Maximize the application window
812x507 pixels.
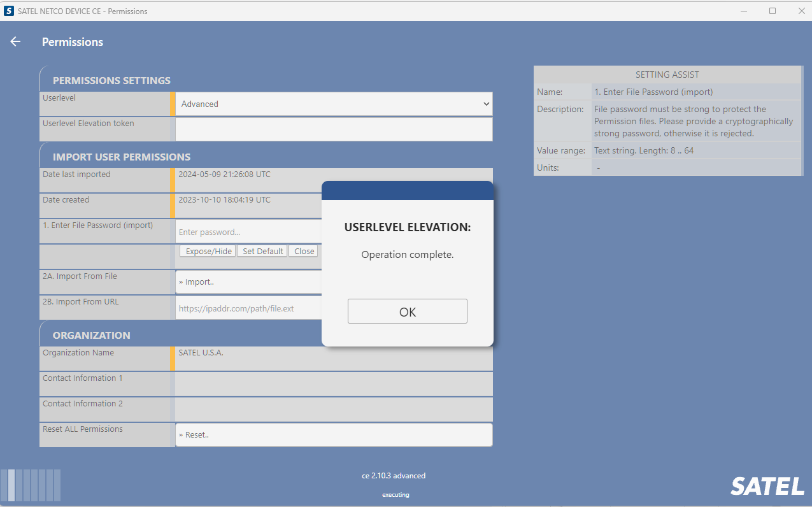click(772, 11)
